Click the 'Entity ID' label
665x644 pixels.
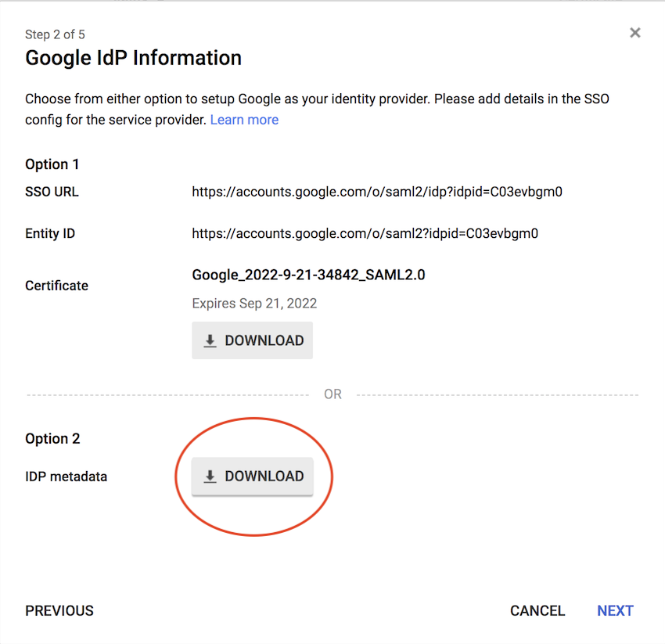coord(50,233)
